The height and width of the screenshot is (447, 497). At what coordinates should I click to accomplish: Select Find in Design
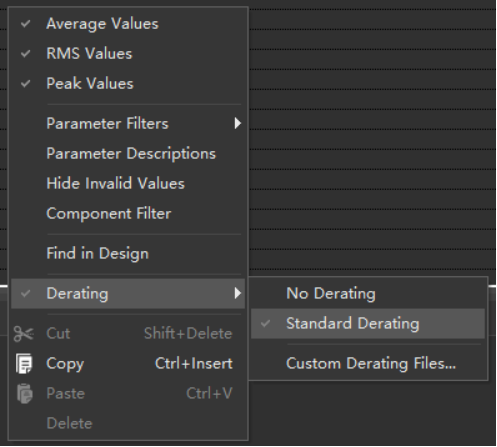point(128,253)
